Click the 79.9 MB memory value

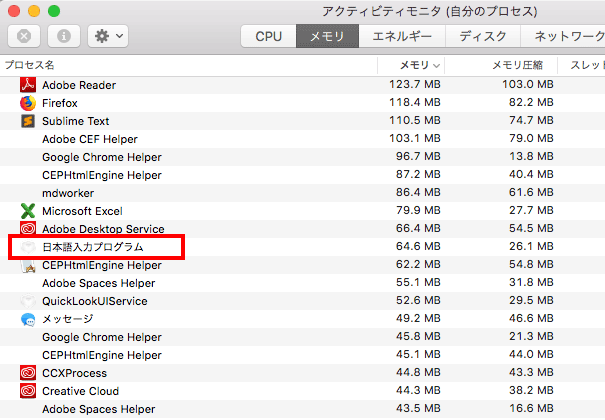(418, 210)
